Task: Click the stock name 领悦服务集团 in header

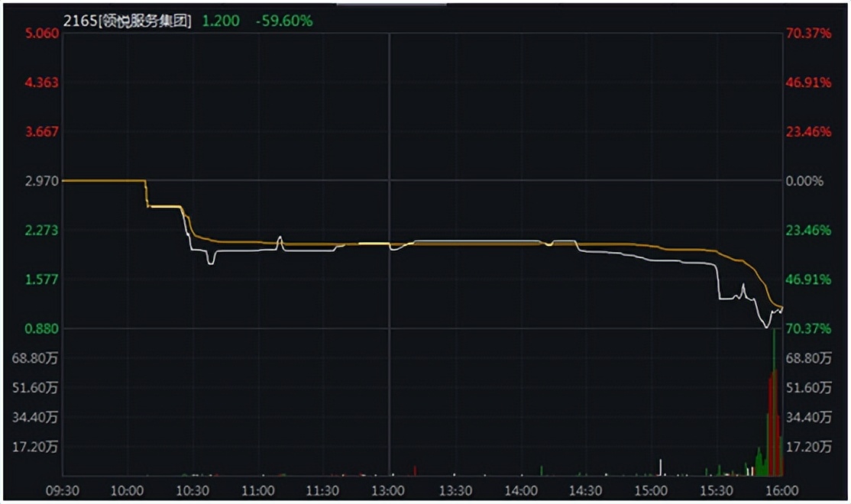Action: [x=145, y=21]
